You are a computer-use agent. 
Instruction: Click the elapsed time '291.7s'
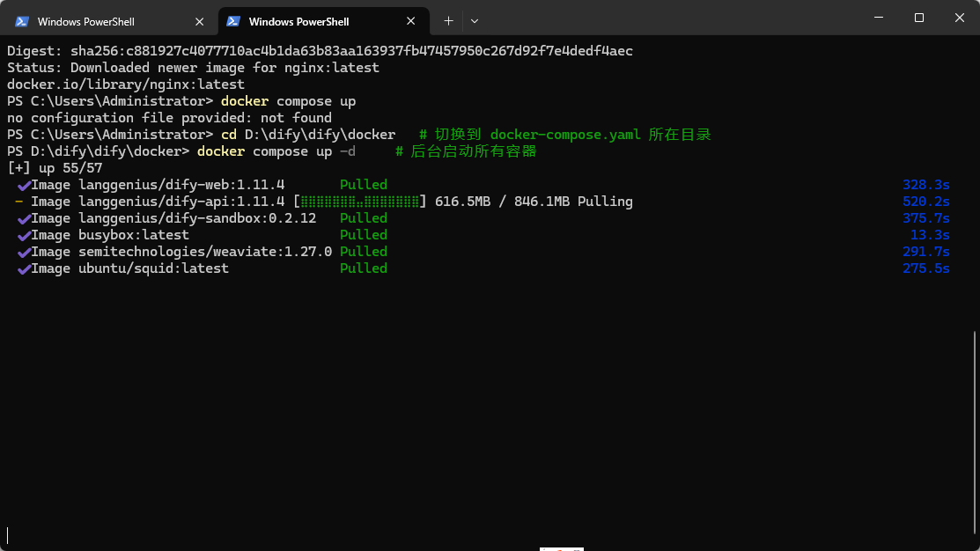[926, 252]
